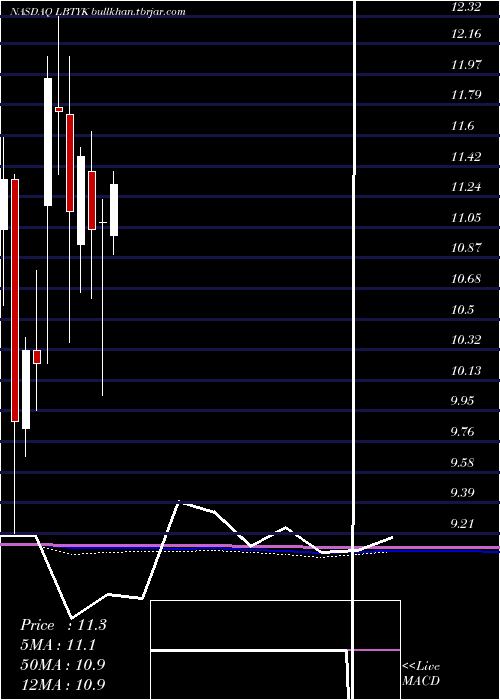Image resolution: width=500 pixels, height=700 pixels.
Task: Click the tall red candlestick near the left edge
Action: [15, 300]
